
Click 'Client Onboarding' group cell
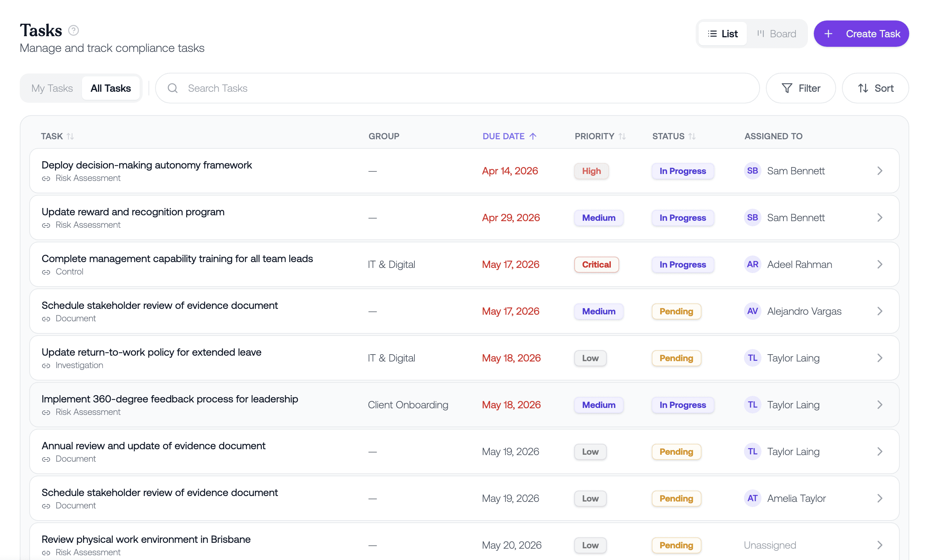(x=408, y=404)
